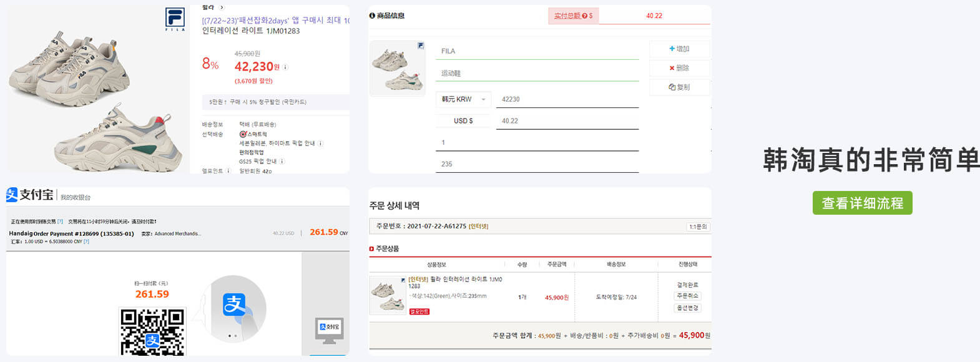
Task: Click the FILA brand logo
Action: pyautogui.click(x=175, y=19)
